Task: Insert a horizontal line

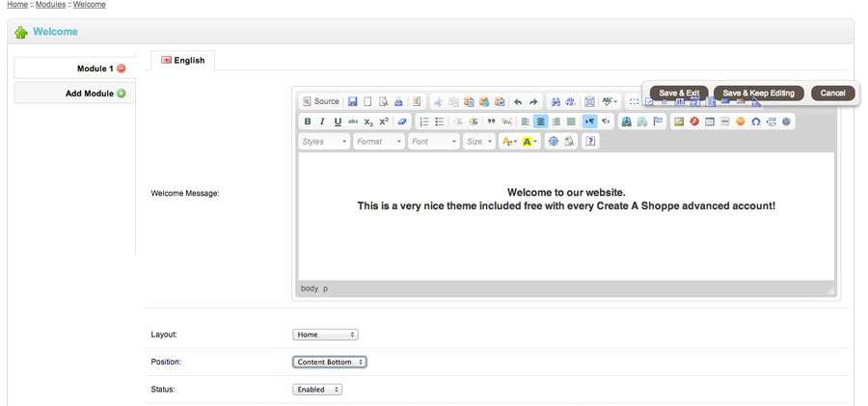Action: pos(725,122)
